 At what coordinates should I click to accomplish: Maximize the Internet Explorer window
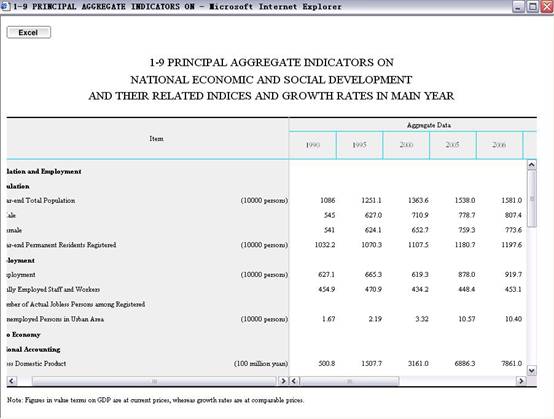532,6
